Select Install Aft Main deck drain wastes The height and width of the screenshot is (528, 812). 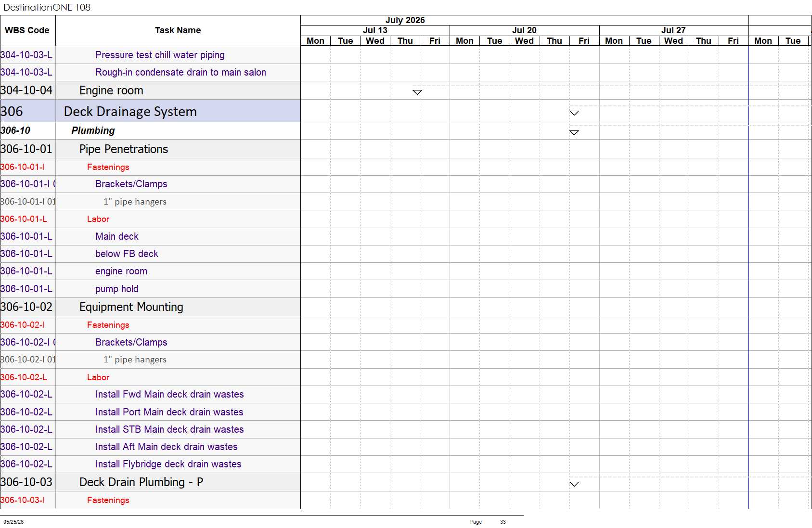167,447
